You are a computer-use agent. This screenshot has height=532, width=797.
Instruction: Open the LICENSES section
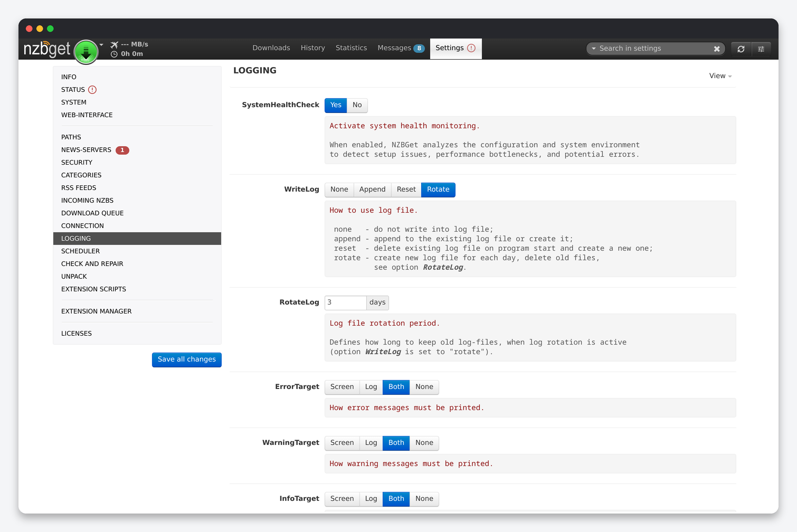[137, 334]
